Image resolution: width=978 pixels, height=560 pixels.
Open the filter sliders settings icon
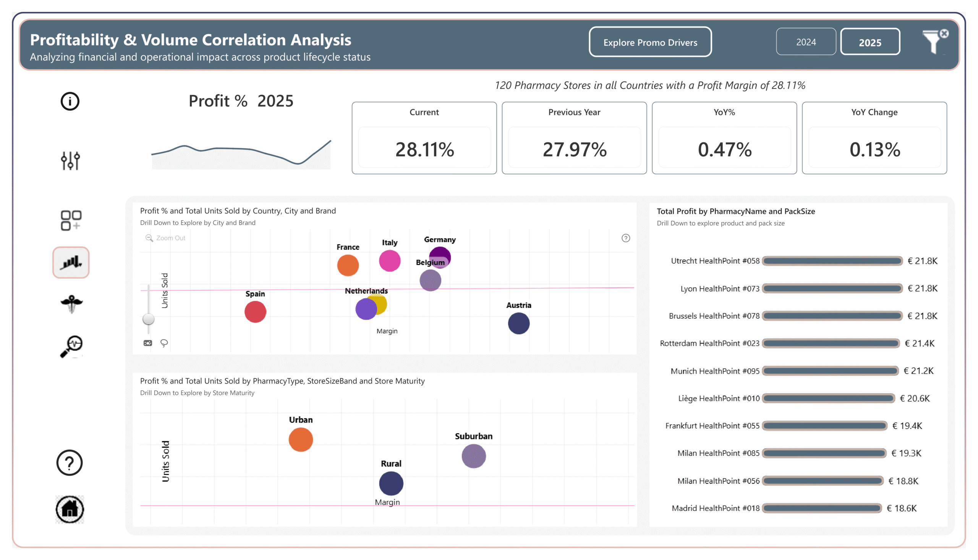pos(70,160)
